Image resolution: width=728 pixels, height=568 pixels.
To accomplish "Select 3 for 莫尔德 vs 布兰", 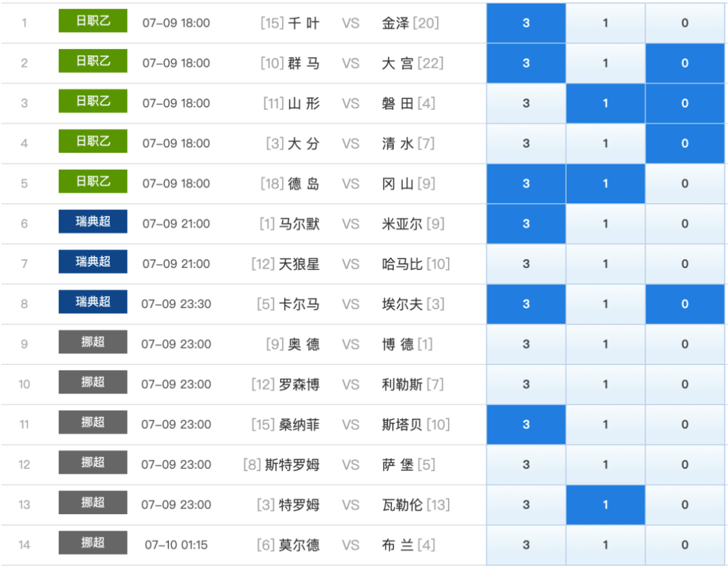I will [x=526, y=545].
